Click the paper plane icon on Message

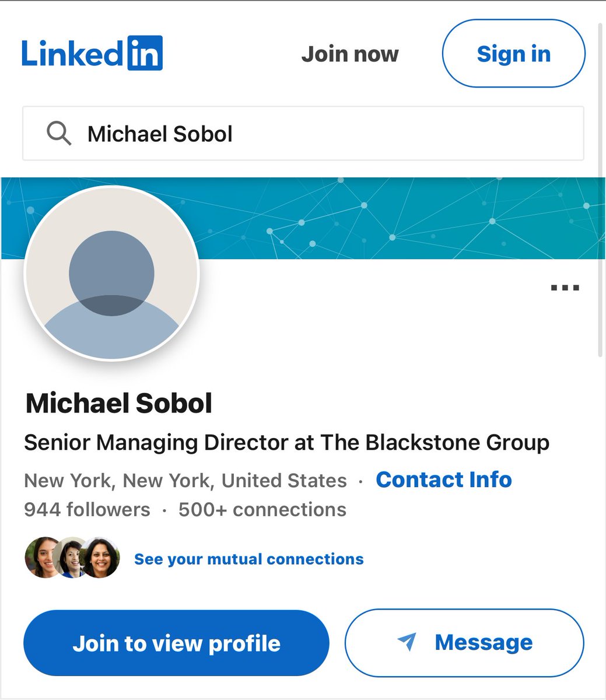click(407, 642)
